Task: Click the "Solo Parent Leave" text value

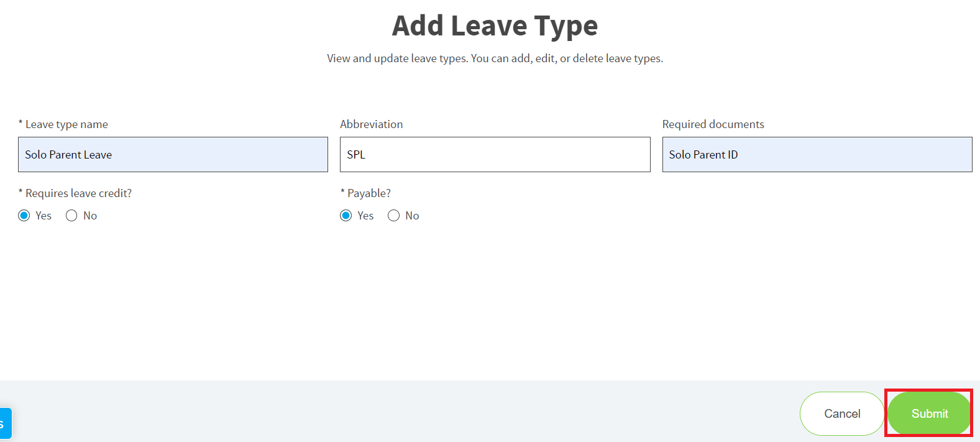Action: 68,155
